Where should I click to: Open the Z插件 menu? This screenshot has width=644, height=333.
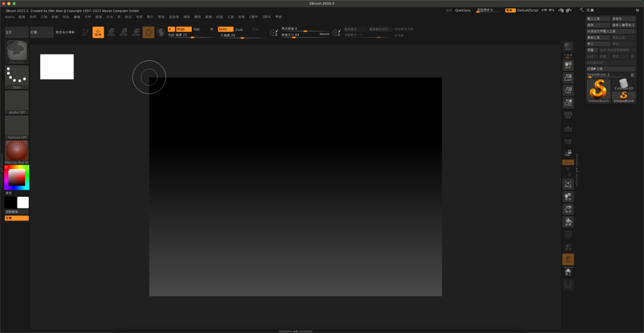[253, 17]
